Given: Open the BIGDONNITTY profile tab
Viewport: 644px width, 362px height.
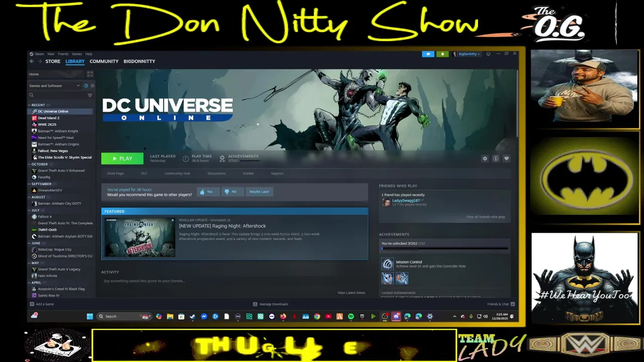Looking at the screenshot, I should point(139,61).
